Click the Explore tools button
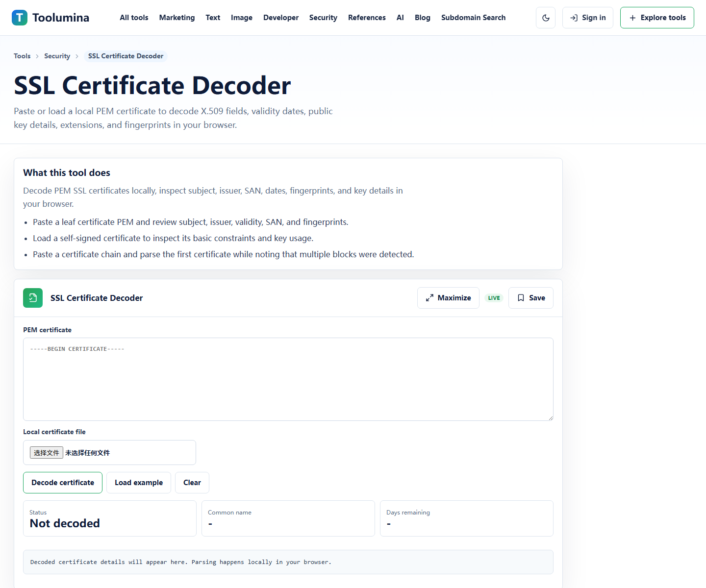Viewport: 706px width, 588px height. 657,18
